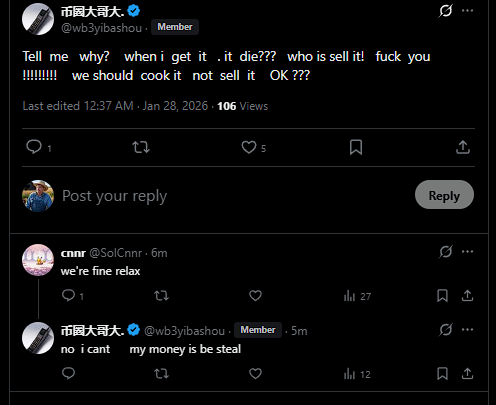Click the Member badge in main post header
The image size is (496, 405).
coord(175,27)
